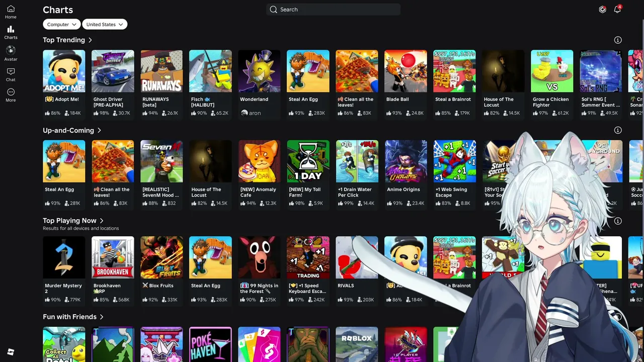This screenshot has height=362, width=644.
Task: Click the Charts page heading
Action: 58,10
